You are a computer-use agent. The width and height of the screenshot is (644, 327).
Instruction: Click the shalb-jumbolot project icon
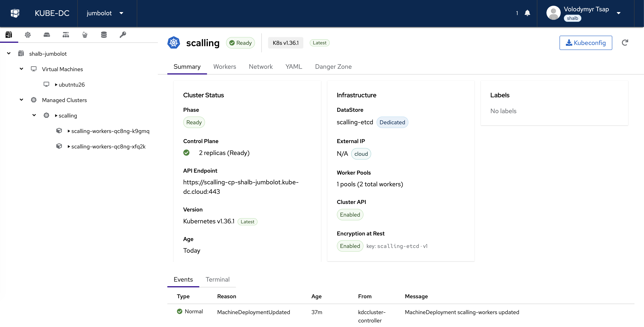click(x=21, y=54)
